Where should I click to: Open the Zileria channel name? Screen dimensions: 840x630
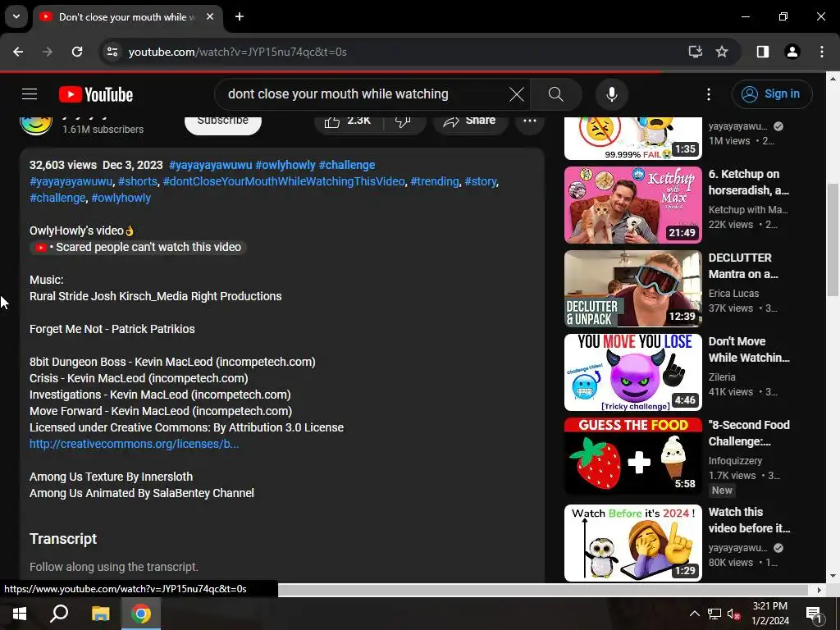(722, 377)
